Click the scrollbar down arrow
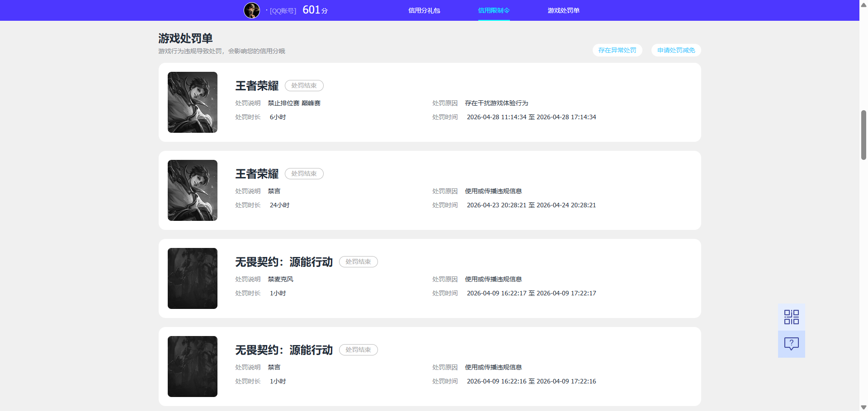Viewport: 868px width, 411px height. click(x=863, y=407)
